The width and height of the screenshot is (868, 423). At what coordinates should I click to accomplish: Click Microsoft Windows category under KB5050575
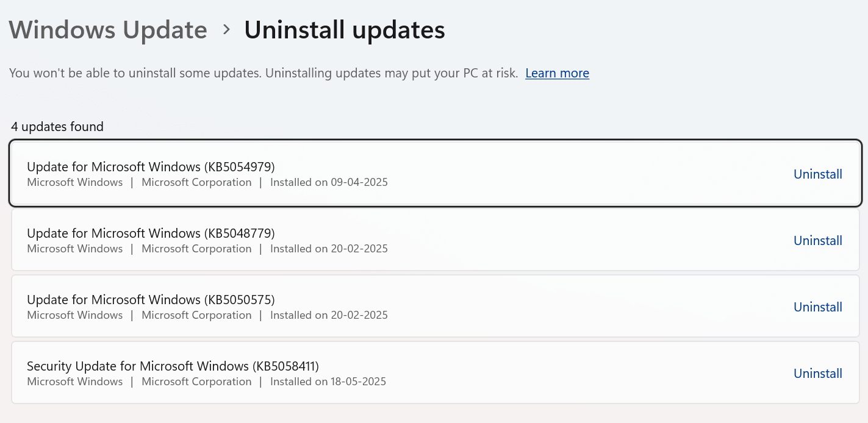(75, 315)
